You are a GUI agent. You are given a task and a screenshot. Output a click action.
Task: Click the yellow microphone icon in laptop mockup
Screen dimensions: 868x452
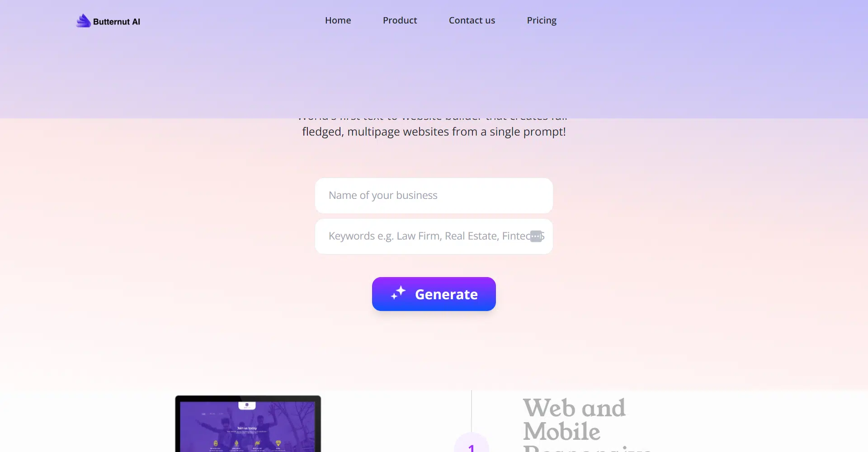click(x=236, y=443)
